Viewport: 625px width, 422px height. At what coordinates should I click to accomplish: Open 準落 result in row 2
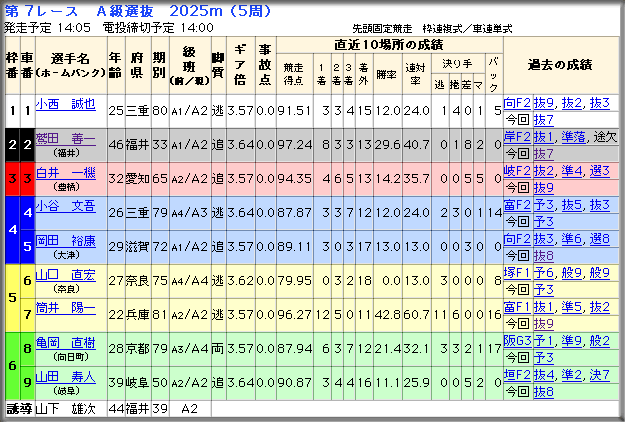point(574,137)
